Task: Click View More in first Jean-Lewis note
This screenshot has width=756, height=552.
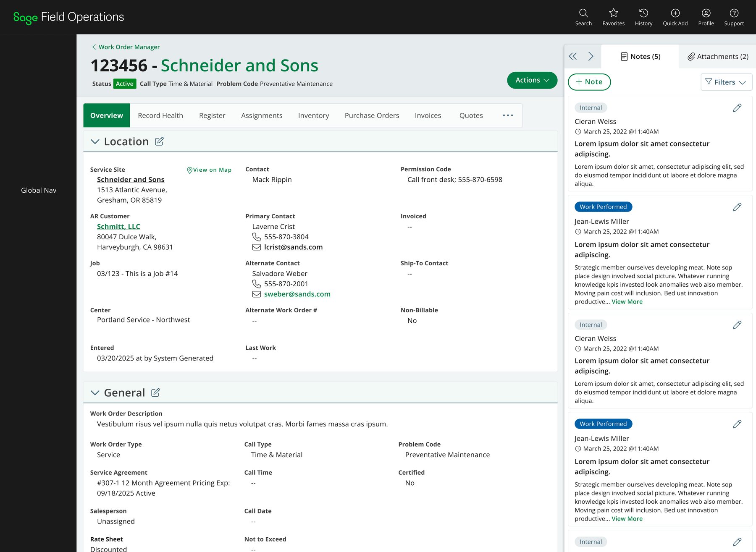Action: 627,302
